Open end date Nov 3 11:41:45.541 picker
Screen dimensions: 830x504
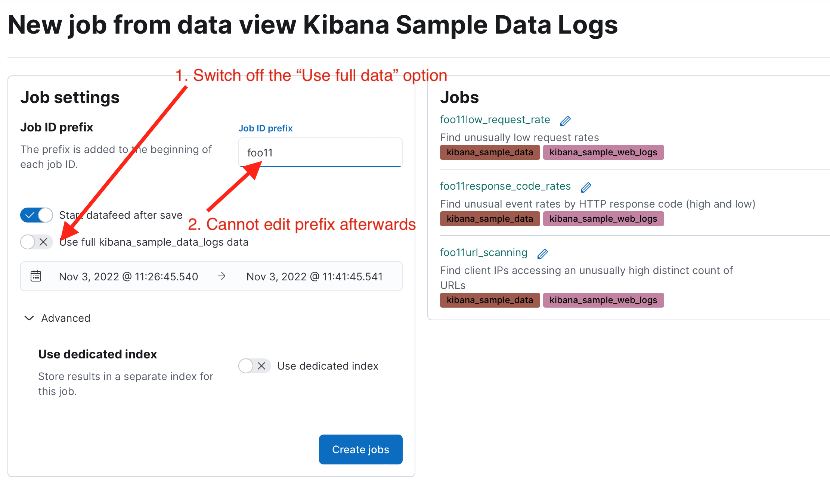[315, 277]
